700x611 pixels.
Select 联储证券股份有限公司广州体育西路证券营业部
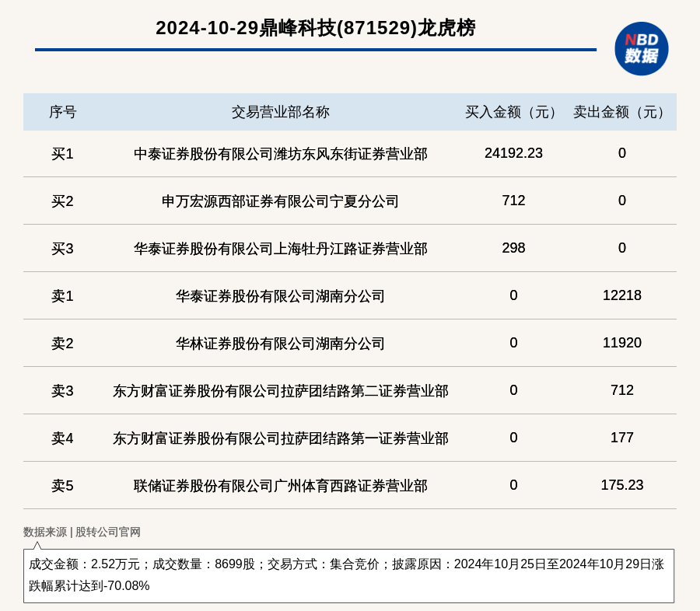point(280,486)
